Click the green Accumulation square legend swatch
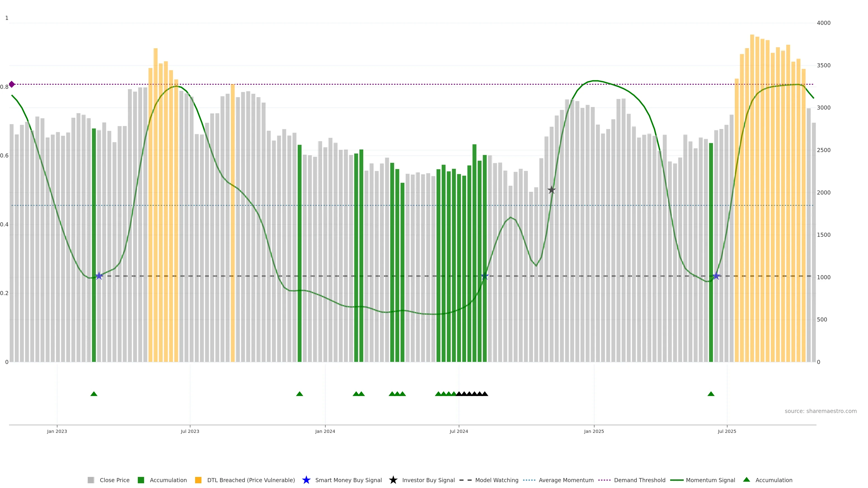This screenshot has height=488, width=868. tap(141, 480)
